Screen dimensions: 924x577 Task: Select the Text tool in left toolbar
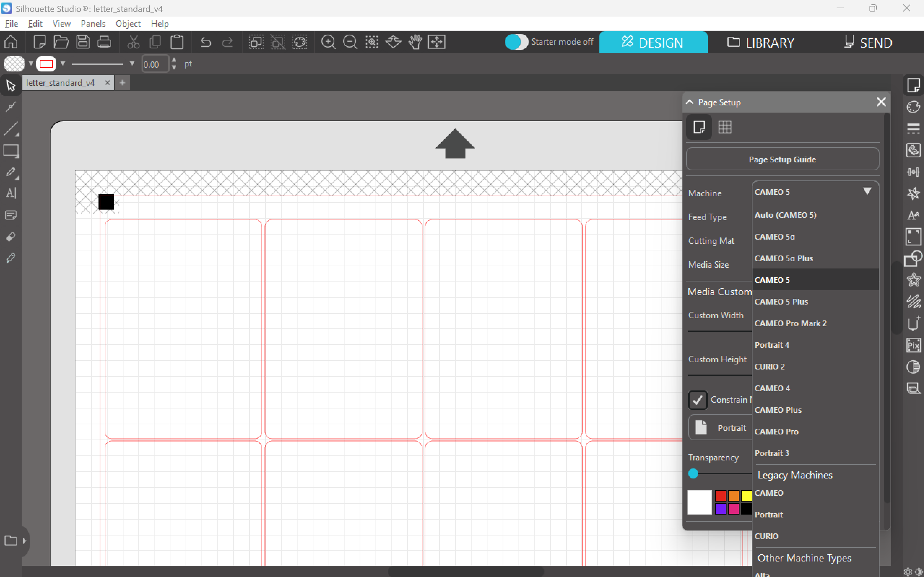11,193
